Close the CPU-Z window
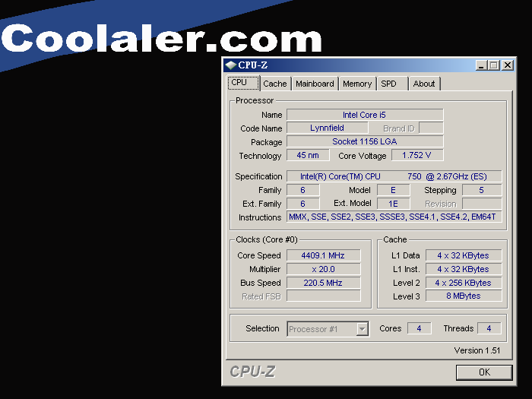The width and height of the screenshot is (532, 399). tap(507, 65)
